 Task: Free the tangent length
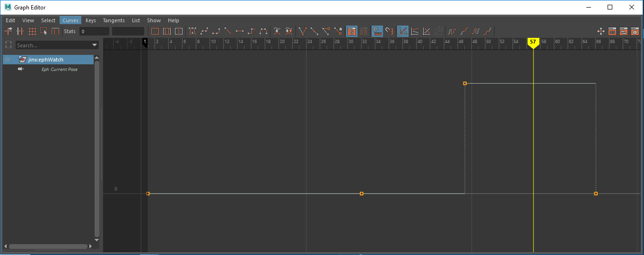coord(326,31)
